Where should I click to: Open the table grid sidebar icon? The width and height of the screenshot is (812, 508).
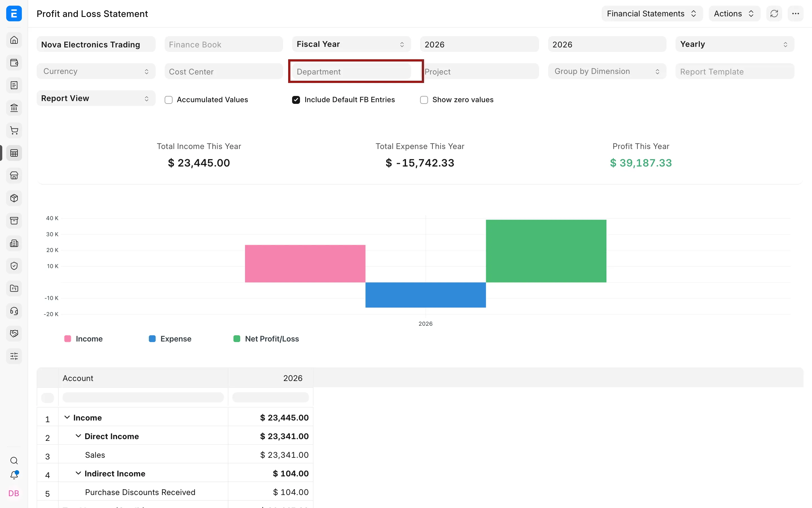pos(14,153)
